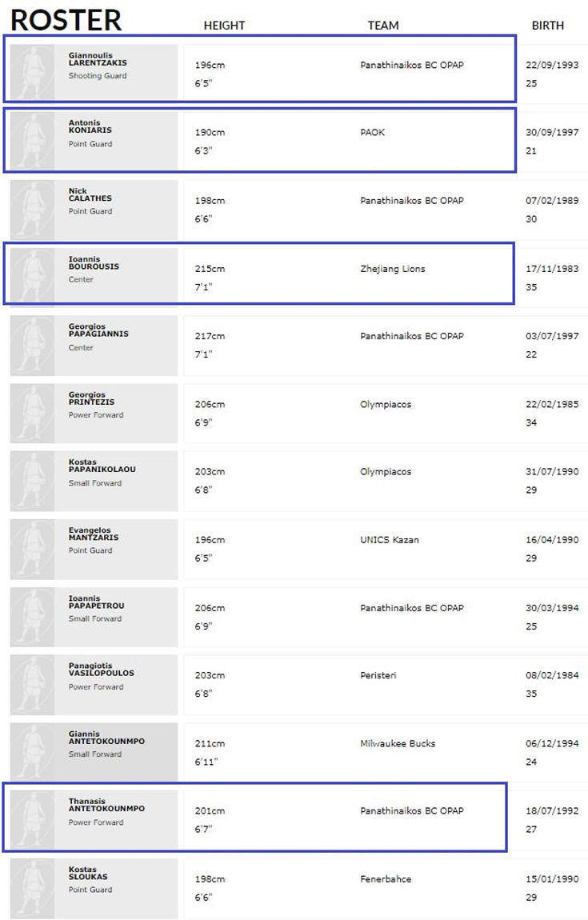Click Kostas Sloukas's silhouette thumbnail
Image resolution: width=588 pixels, height=920 pixels.
tap(32, 888)
